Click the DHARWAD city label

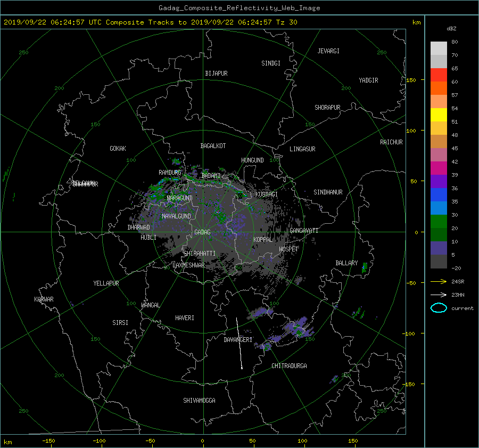pos(139,227)
